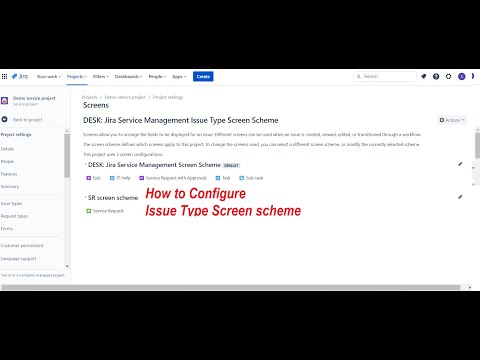Click the sidebar scrollbar down arrow
The width and height of the screenshot is (480, 360).
click(67, 266)
